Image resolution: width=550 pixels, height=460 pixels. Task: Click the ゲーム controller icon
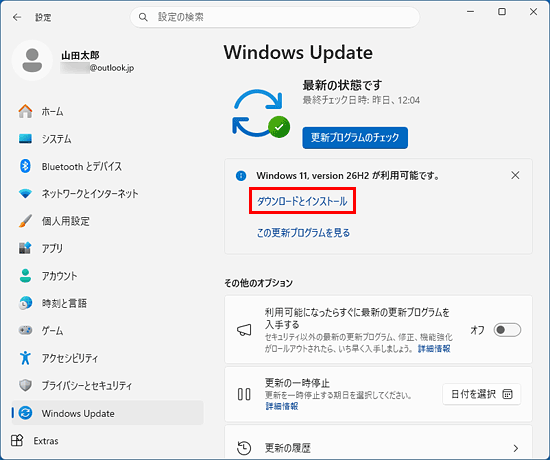click(25, 330)
